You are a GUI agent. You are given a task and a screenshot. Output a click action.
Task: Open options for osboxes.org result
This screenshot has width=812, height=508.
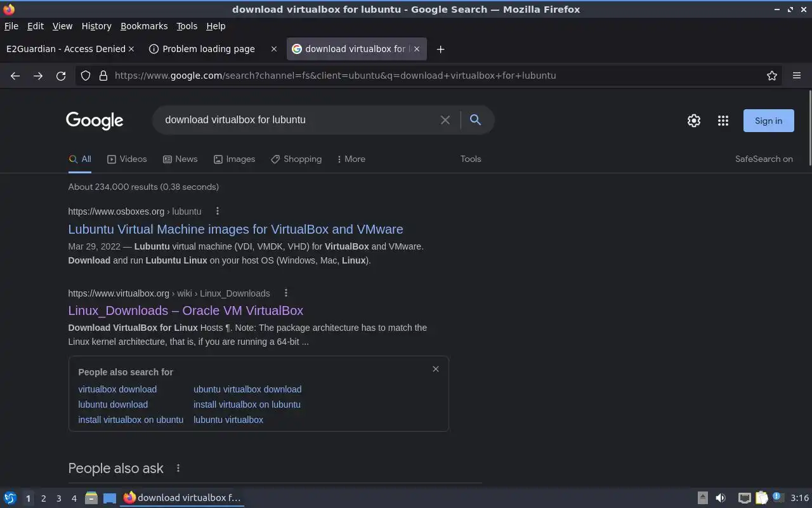pyautogui.click(x=218, y=211)
